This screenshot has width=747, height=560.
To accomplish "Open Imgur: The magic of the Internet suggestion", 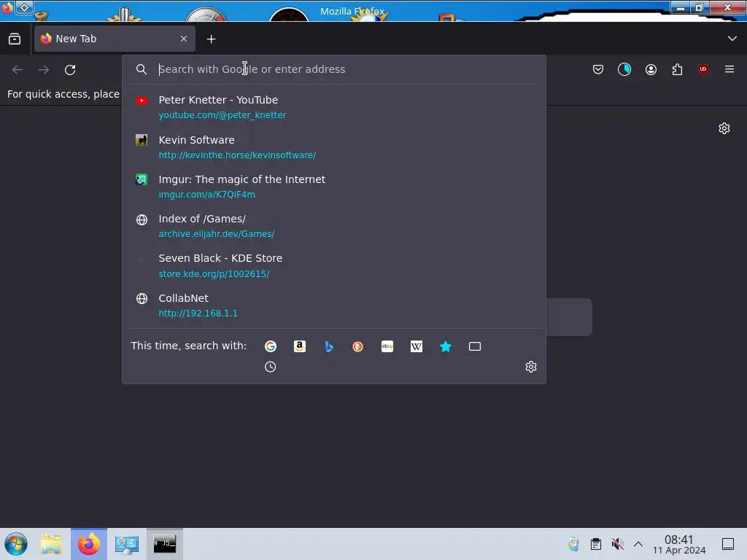I will tap(334, 187).
